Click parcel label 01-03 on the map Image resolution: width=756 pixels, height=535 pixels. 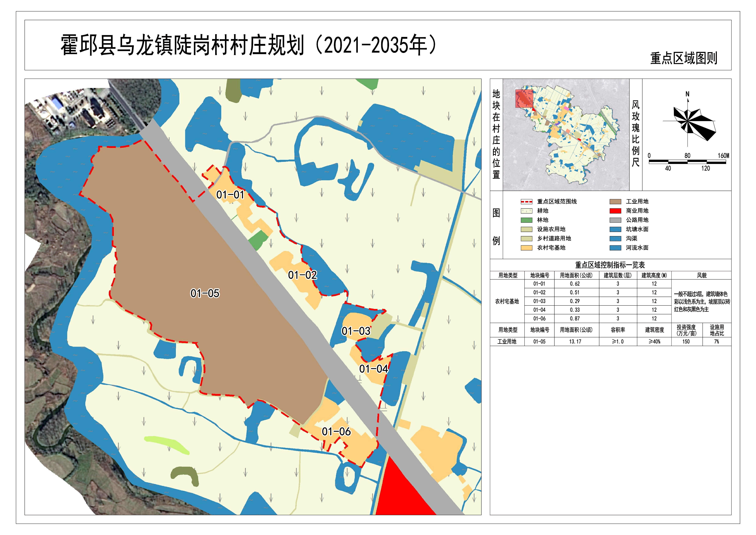pos(356,331)
